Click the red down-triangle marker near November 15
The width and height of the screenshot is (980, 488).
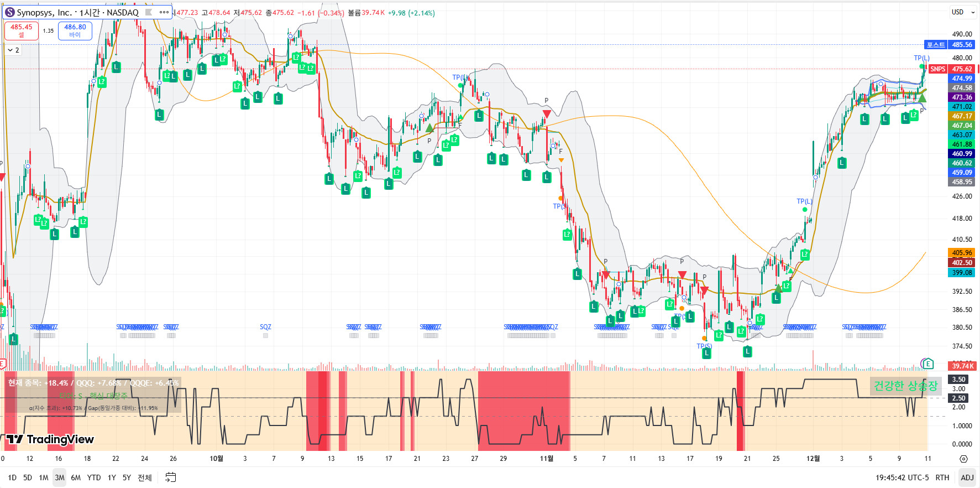click(682, 275)
